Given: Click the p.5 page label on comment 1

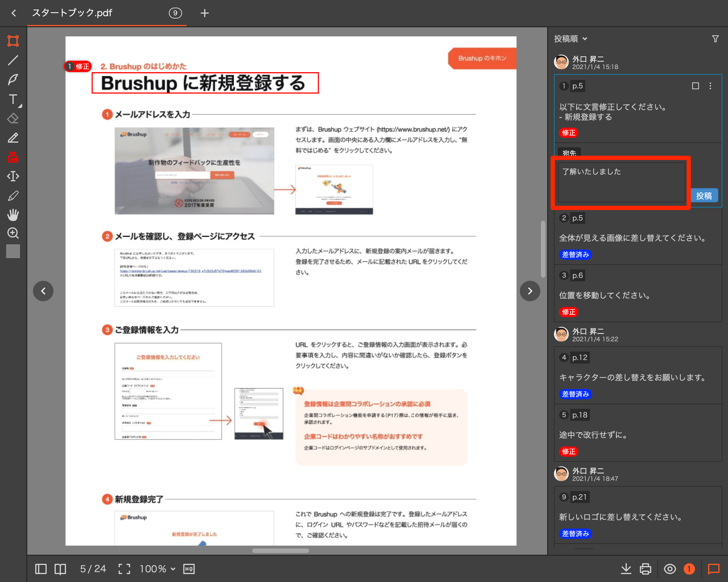Looking at the screenshot, I should click(577, 86).
